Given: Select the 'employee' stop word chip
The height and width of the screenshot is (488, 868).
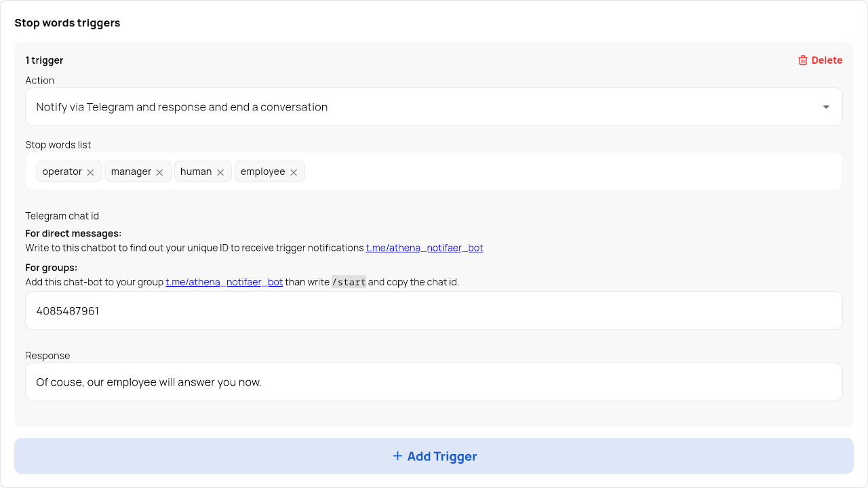Looking at the screenshot, I should point(262,172).
